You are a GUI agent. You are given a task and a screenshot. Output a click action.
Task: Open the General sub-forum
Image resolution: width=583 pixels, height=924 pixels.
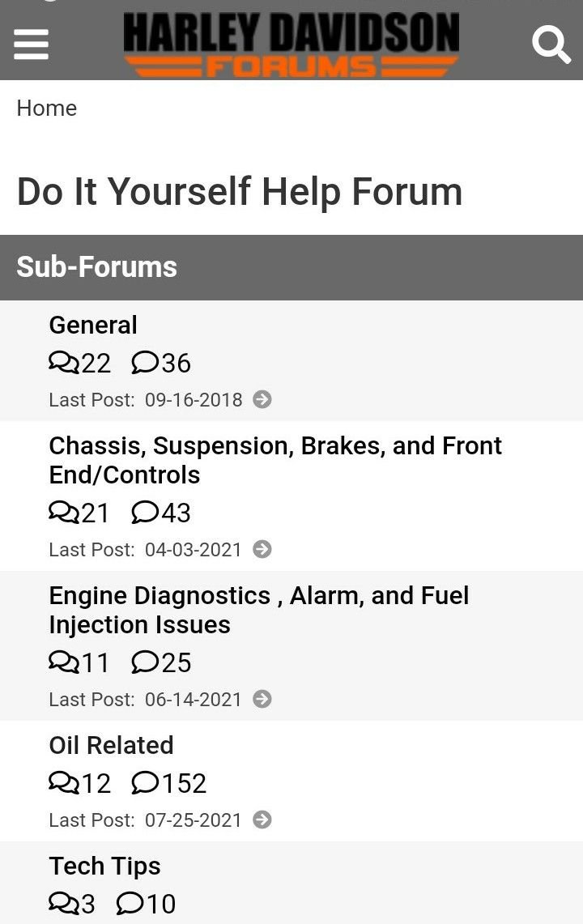coord(93,325)
